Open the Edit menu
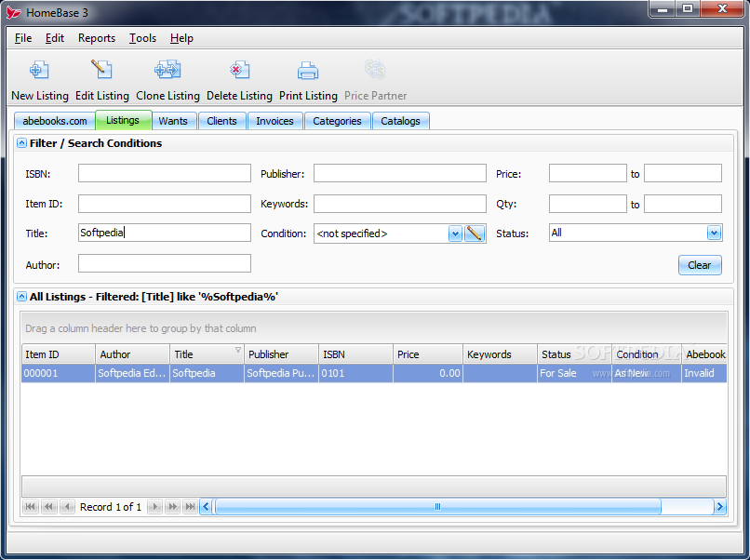750x560 pixels. point(55,38)
